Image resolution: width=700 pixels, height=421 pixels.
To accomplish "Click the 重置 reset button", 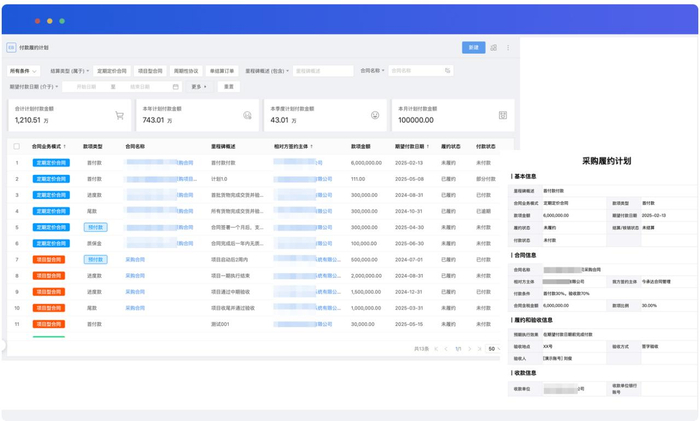I will tap(229, 87).
